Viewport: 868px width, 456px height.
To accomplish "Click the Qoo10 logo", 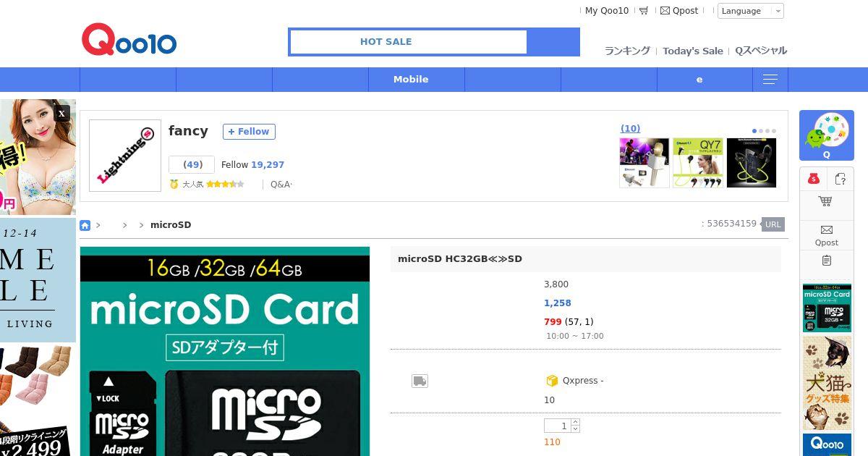I will pos(129,40).
